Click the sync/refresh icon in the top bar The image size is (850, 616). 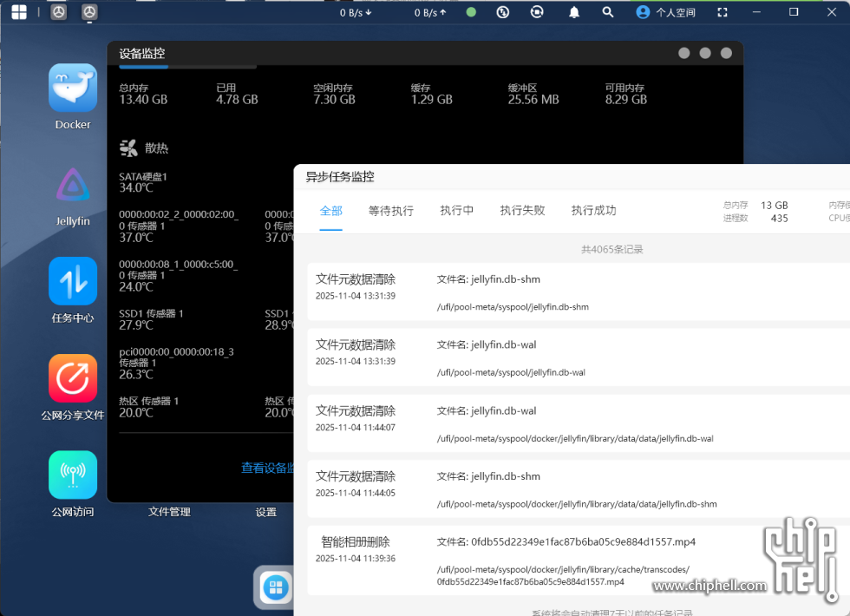point(538,12)
